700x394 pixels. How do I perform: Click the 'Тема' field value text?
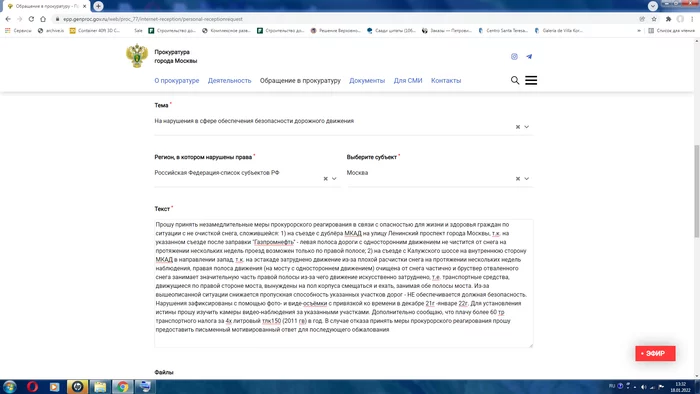[x=254, y=121]
